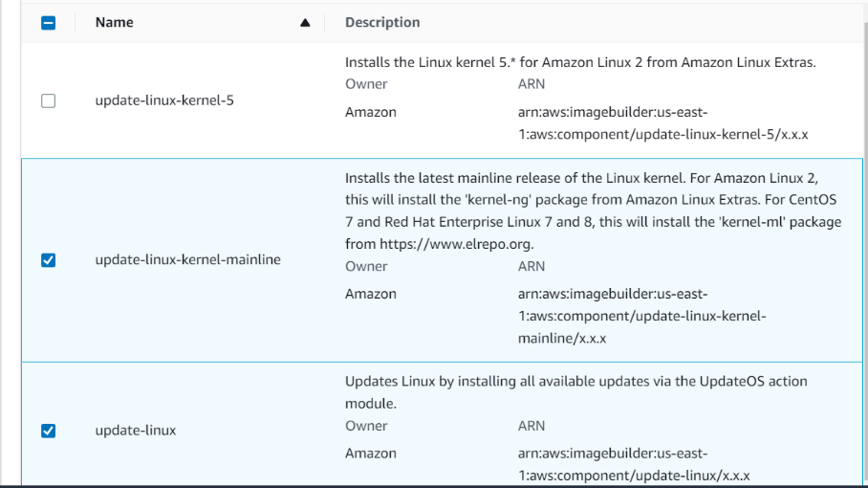
Task: Check the update-linux-kernel-5 row checkbox
Action: pyautogui.click(x=49, y=100)
